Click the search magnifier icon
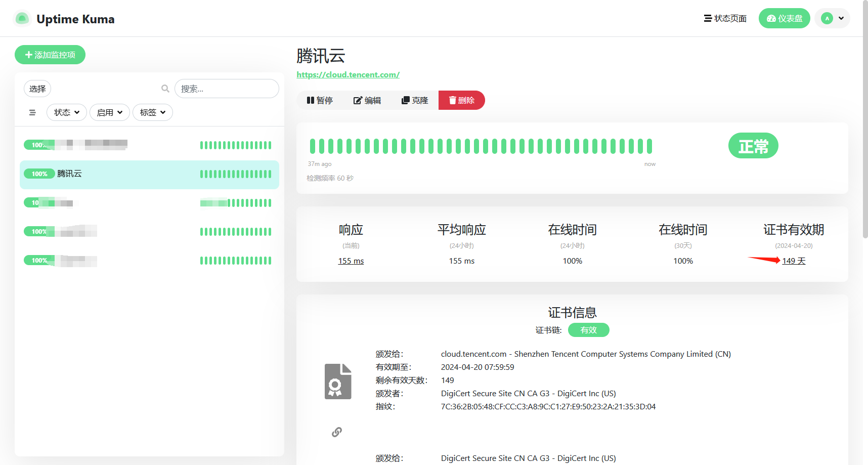868x465 pixels. pos(165,89)
